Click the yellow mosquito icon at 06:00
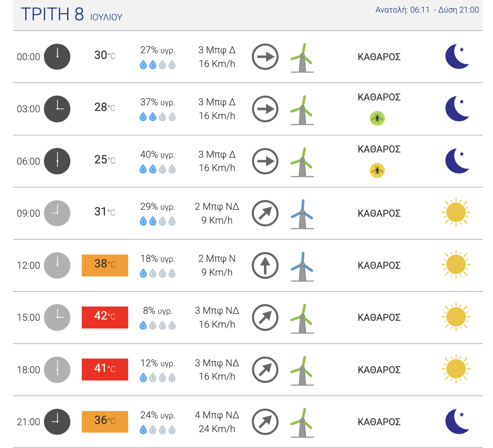 pyautogui.click(x=377, y=170)
